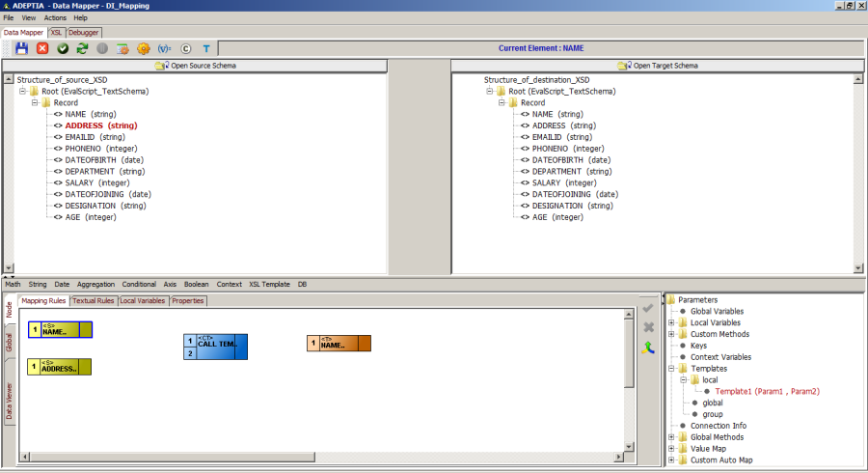This screenshot has height=473, width=868.
Task: Collapse the Templates folder in Parameters tree
Action: pos(671,369)
